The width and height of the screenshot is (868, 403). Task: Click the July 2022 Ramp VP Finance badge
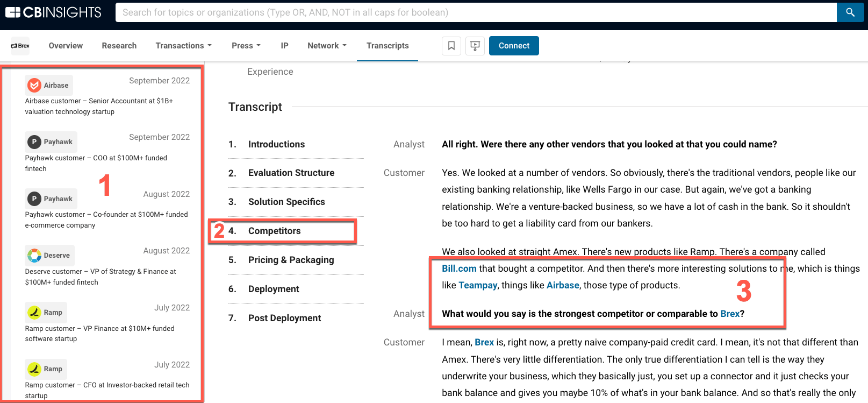tap(46, 312)
